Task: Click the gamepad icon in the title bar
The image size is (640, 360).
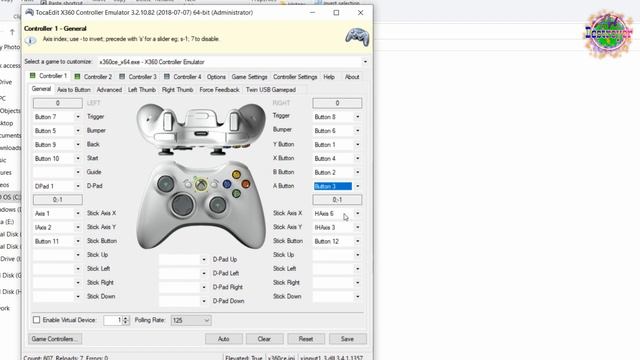Action: [29, 13]
